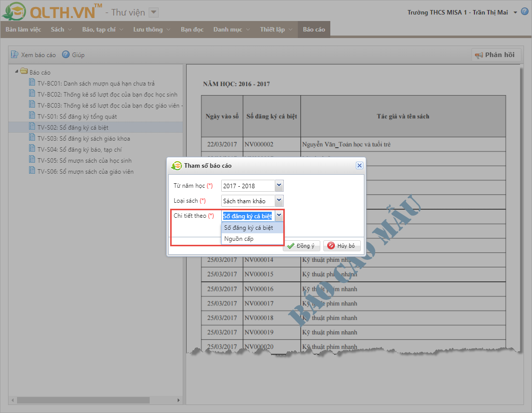Choose Nguồn cấp option in list
The width and height of the screenshot is (532, 413).
(x=252, y=239)
